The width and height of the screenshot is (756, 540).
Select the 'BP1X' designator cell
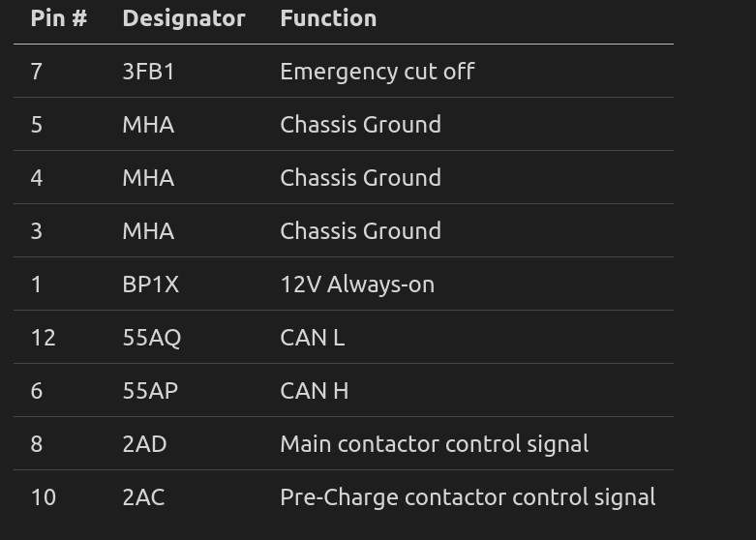tap(150, 285)
